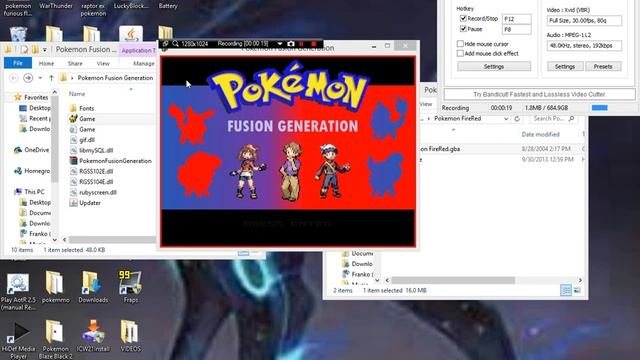The height and width of the screenshot is (360, 640).
Task: Click the 1280x1024 size label
Action: (x=195, y=44)
